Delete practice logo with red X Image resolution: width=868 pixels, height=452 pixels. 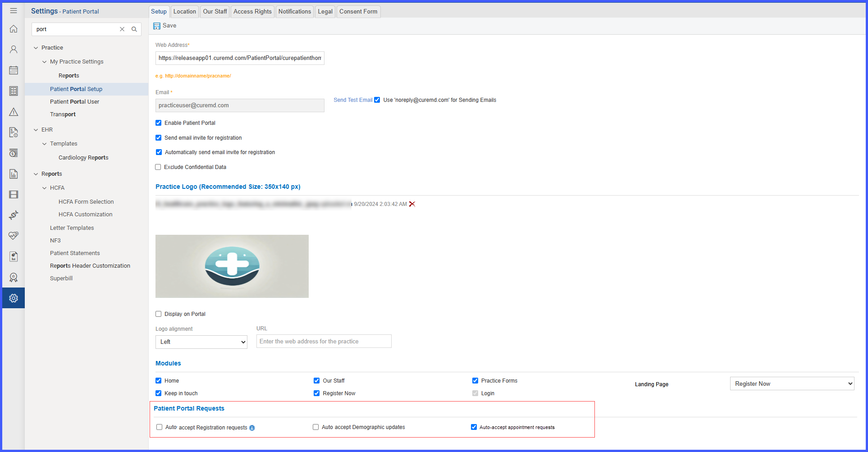[412, 204]
